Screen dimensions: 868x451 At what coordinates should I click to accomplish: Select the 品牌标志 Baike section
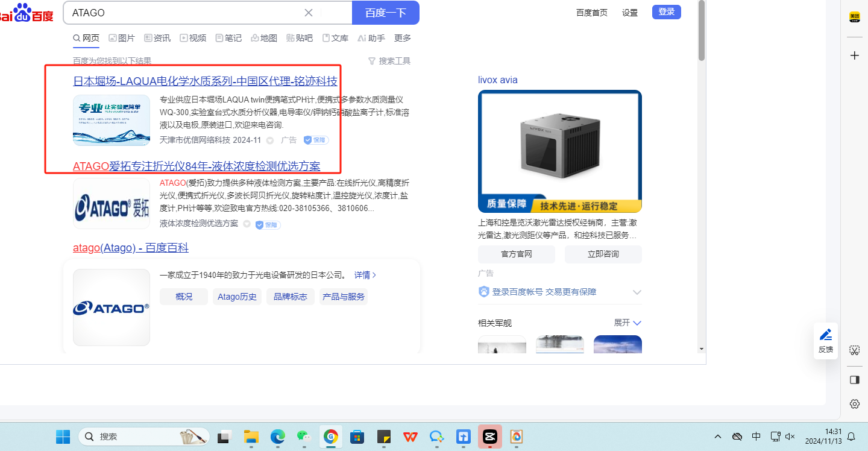click(x=291, y=297)
